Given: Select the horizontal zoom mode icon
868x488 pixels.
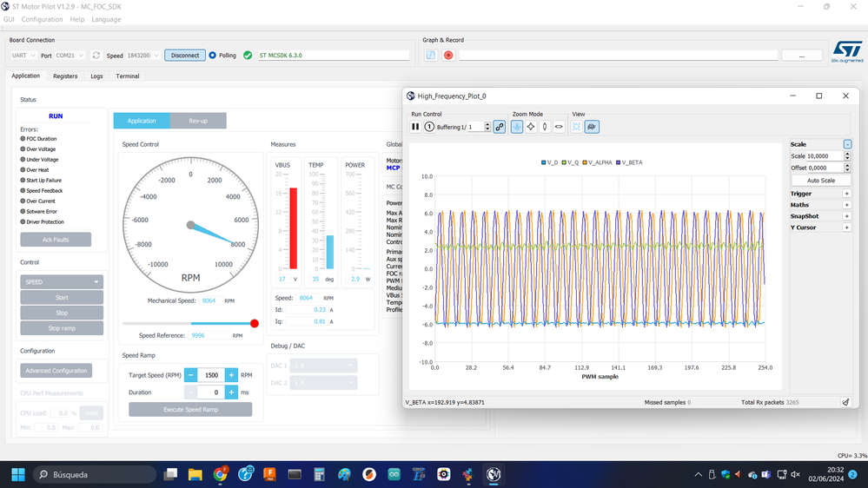Looking at the screenshot, I should tap(559, 127).
